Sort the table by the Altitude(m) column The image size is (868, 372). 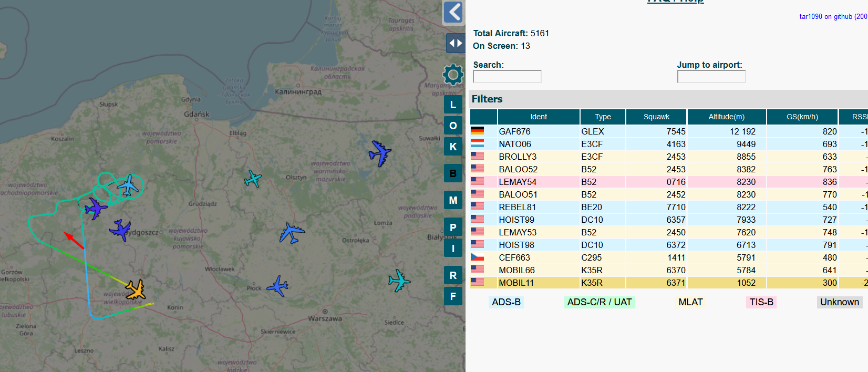pos(726,117)
